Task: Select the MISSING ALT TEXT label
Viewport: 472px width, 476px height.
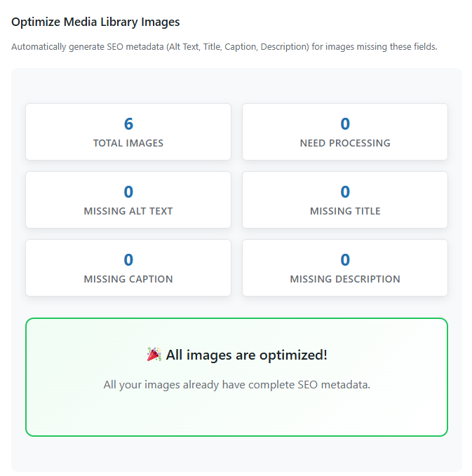Action: coord(128,211)
